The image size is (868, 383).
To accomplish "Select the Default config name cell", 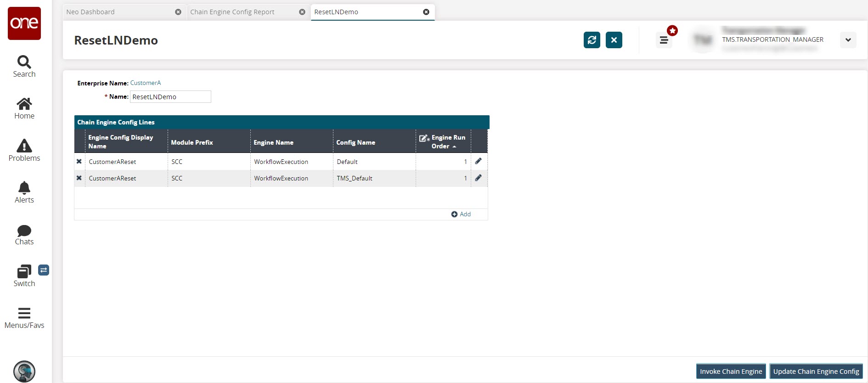I will point(347,162).
